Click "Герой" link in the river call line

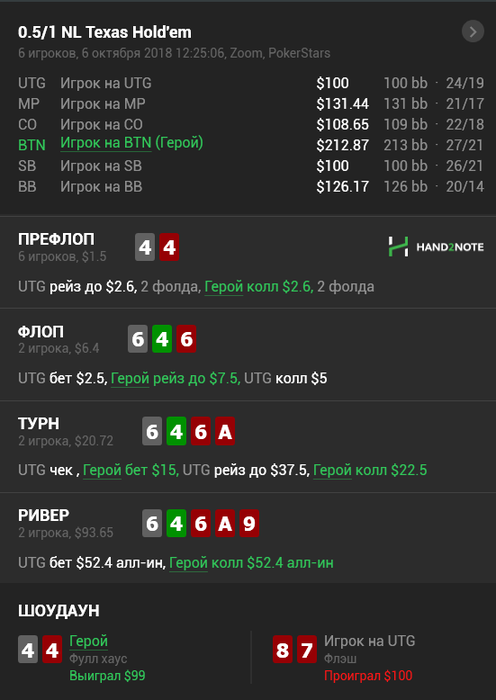click(x=188, y=562)
